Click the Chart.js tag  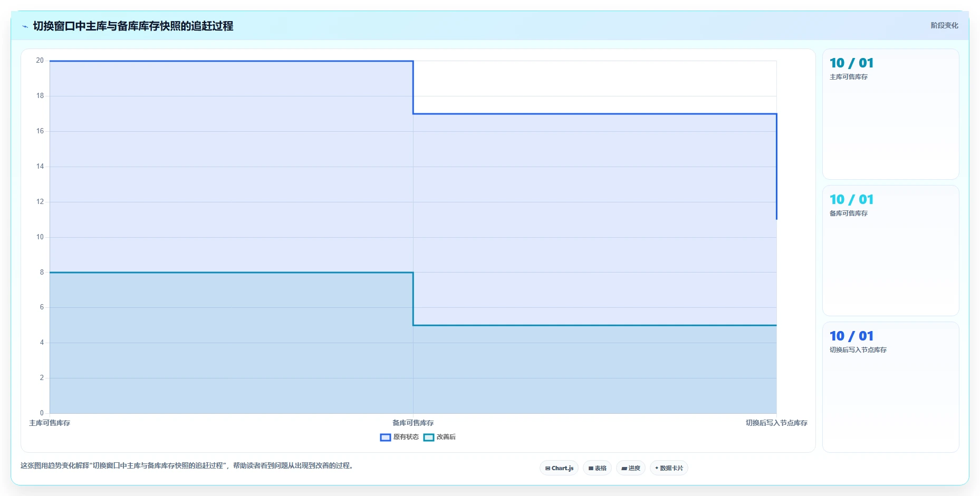point(559,468)
